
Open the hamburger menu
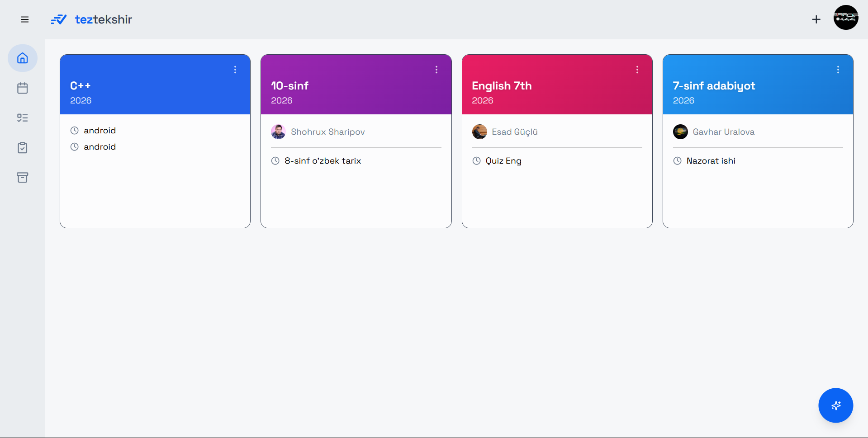tap(25, 19)
